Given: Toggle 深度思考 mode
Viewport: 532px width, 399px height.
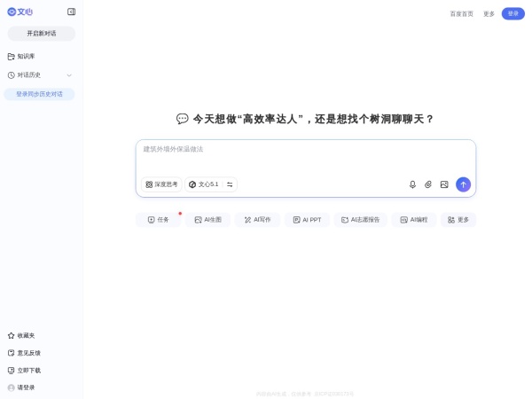Looking at the screenshot, I should [x=161, y=184].
